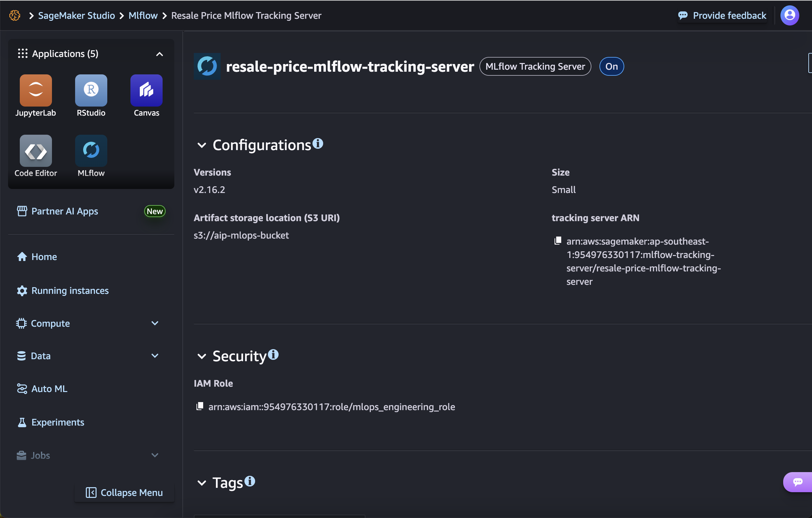This screenshot has height=518, width=812.
Task: Click the Applications grid dots icon
Action: point(22,54)
